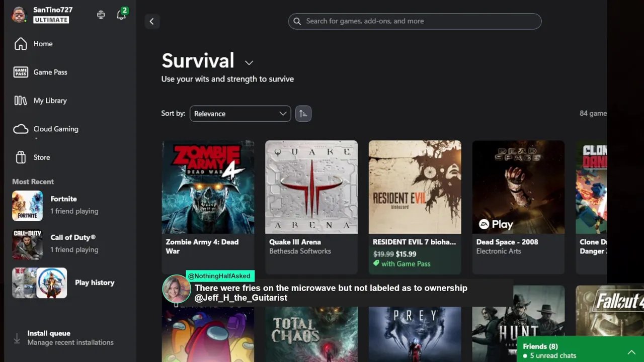This screenshot has height=362, width=644.
Task: Go back using the left chevron button
Action: (x=152, y=21)
